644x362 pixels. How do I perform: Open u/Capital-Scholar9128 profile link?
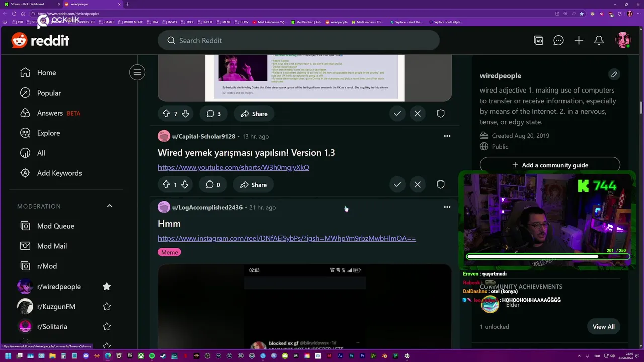[204, 136]
